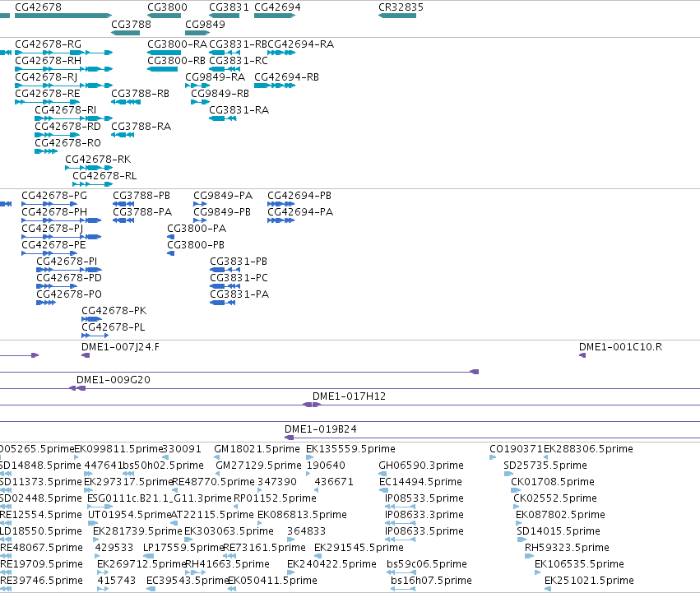The width and height of the screenshot is (700, 593).
Task: Select EST EK135559.5prime
Action: tap(350, 449)
